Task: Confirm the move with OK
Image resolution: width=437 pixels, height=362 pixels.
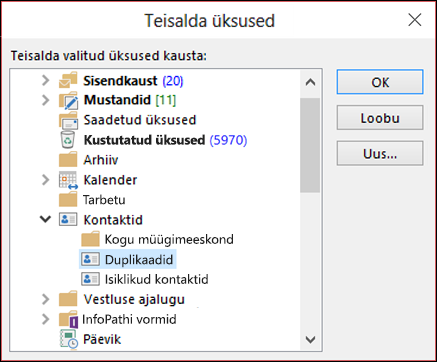Action: pyautogui.click(x=380, y=82)
